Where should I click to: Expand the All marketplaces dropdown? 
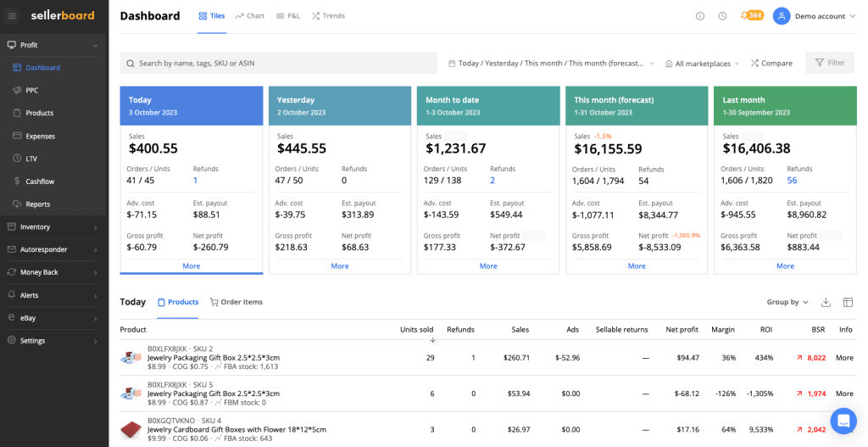pos(702,64)
